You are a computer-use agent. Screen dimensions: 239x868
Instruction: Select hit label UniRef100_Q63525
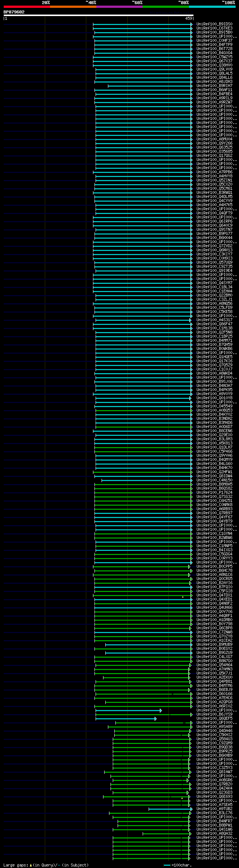214,148
